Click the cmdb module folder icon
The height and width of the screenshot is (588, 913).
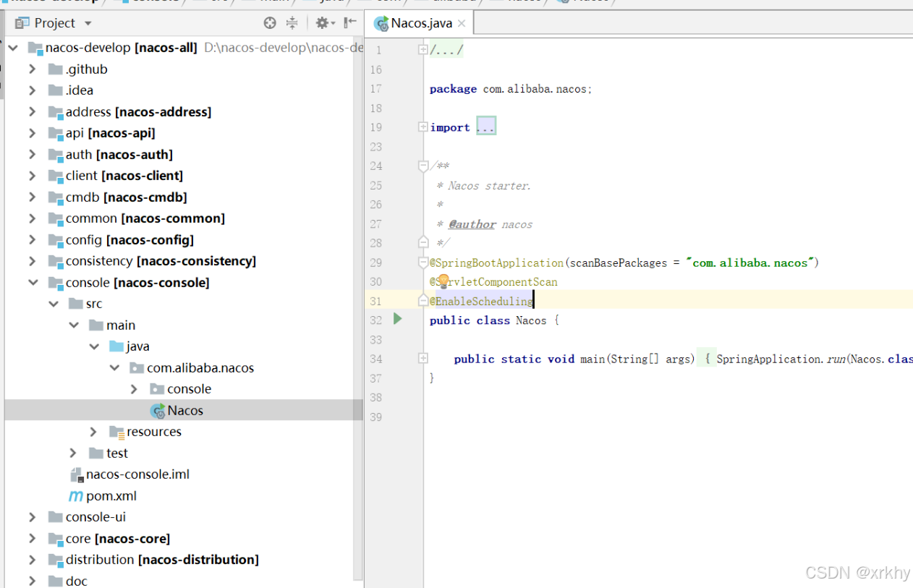tap(56, 197)
